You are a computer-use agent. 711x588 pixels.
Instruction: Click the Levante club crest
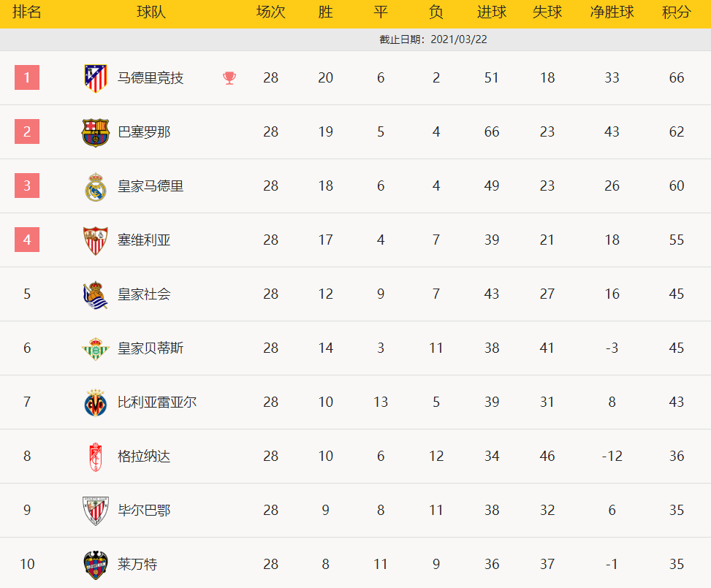(96, 565)
